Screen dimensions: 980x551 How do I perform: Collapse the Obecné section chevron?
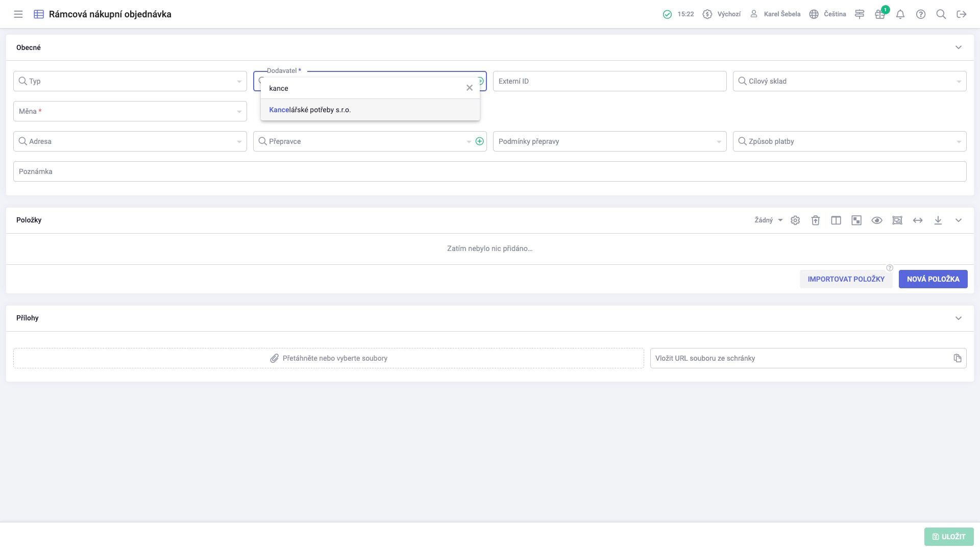(x=959, y=47)
